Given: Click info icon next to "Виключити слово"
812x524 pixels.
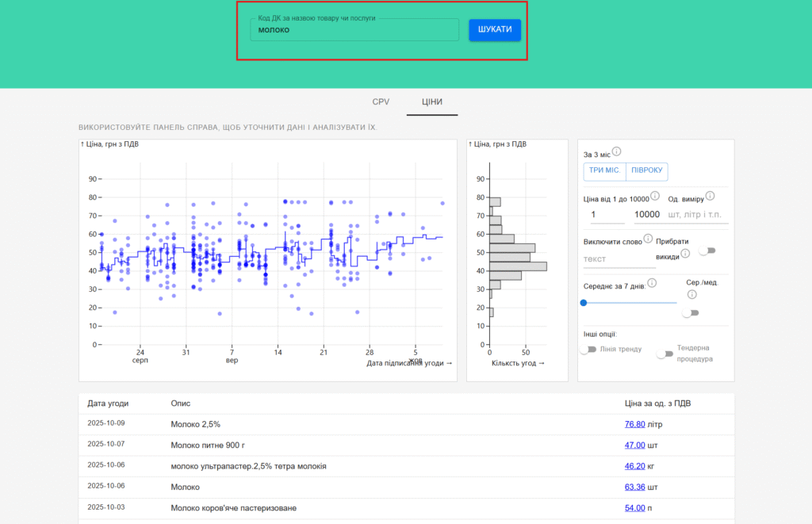Looking at the screenshot, I should (x=648, y=239).
